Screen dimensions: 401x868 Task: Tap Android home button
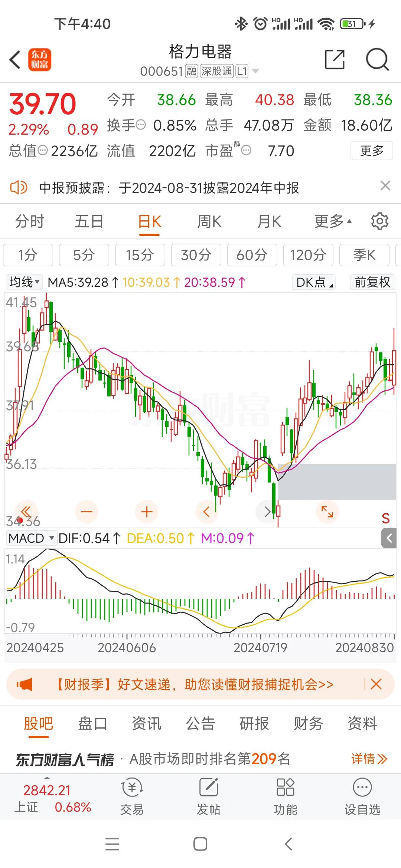[200, 844]
